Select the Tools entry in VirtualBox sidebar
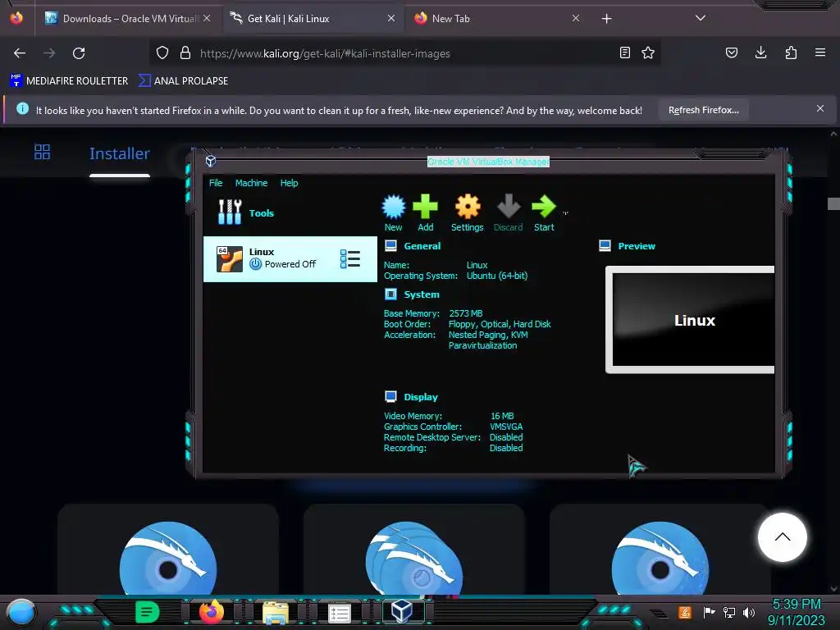 290,212
